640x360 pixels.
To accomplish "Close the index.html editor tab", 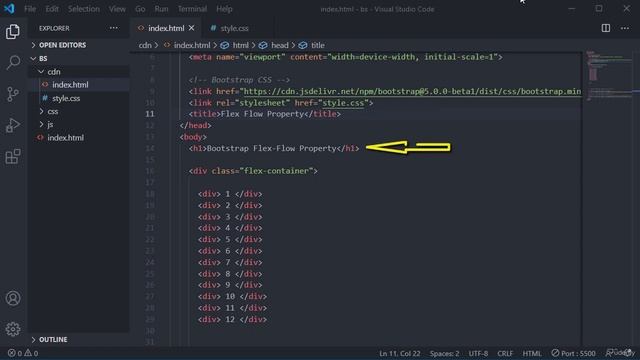I will point(191,28).
